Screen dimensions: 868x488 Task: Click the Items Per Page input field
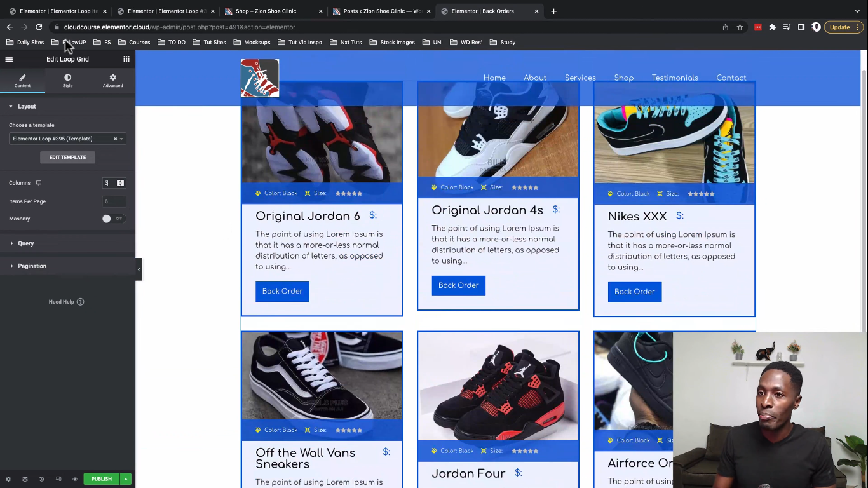(x=114, y=201)
